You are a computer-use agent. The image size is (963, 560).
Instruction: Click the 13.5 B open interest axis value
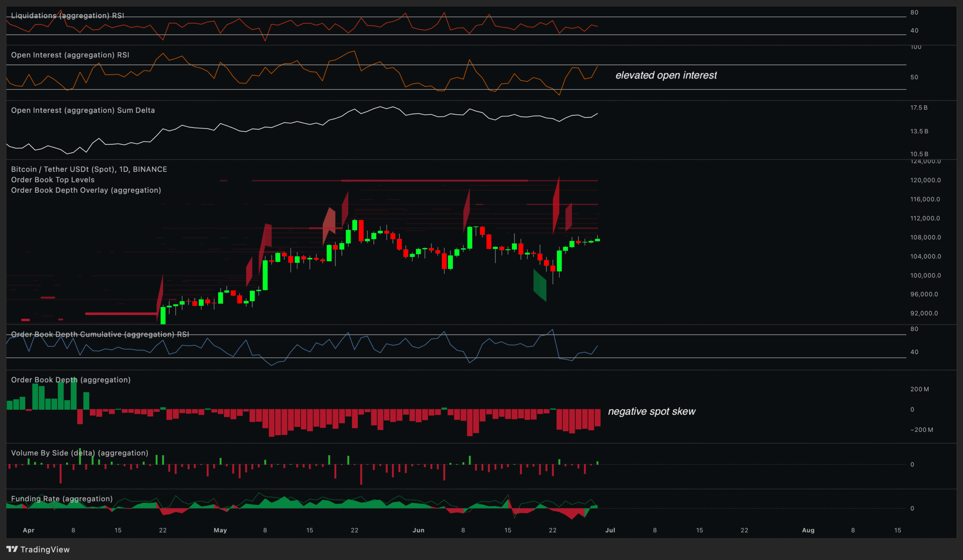pyautogui.click(x=919, y=131)
